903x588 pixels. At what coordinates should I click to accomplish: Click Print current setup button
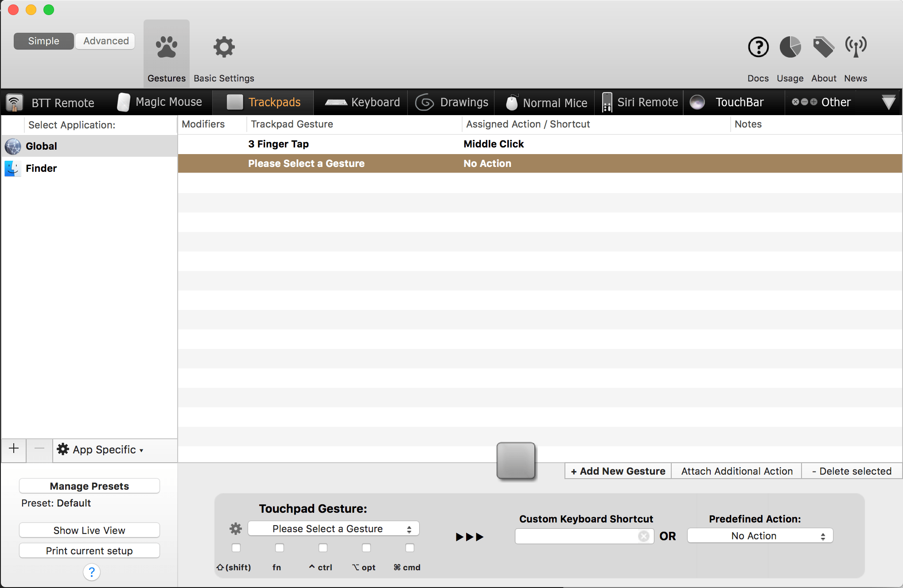(x=90, y=550)
